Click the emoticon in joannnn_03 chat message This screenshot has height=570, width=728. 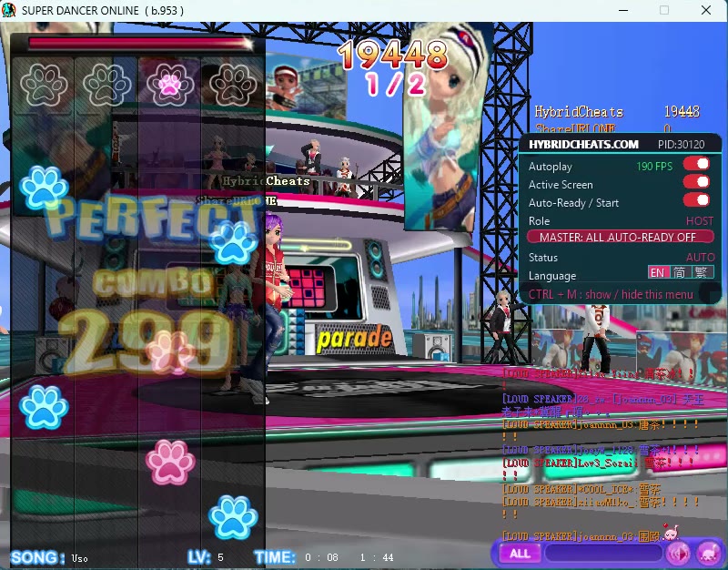click(671, 532)
